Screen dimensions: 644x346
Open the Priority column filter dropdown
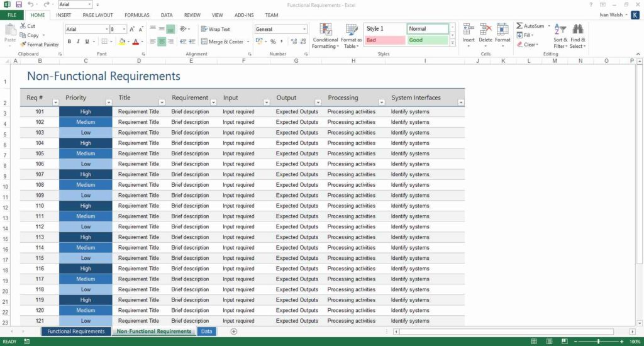tap(108, 102)
